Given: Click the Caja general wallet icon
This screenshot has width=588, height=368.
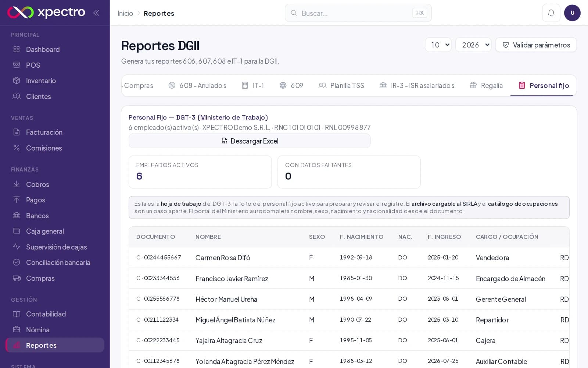Looking at the screenshot, I should click(x=17, y=231).
